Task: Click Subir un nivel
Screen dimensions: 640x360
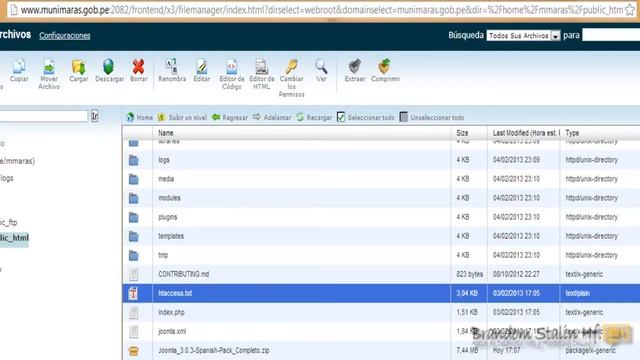Action: click(182, 118)
